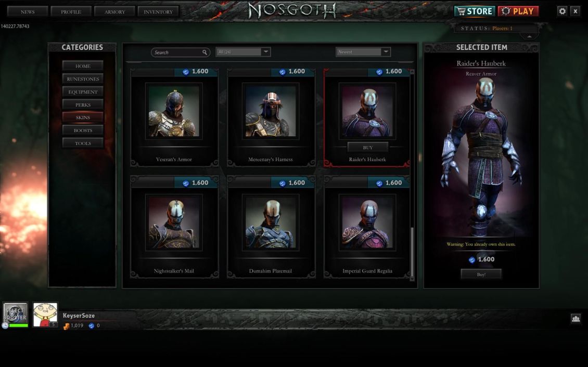Click the Buy! button in Selected Item panel
The width and height of the screenshot is (588, 367).
click(481, 274)
